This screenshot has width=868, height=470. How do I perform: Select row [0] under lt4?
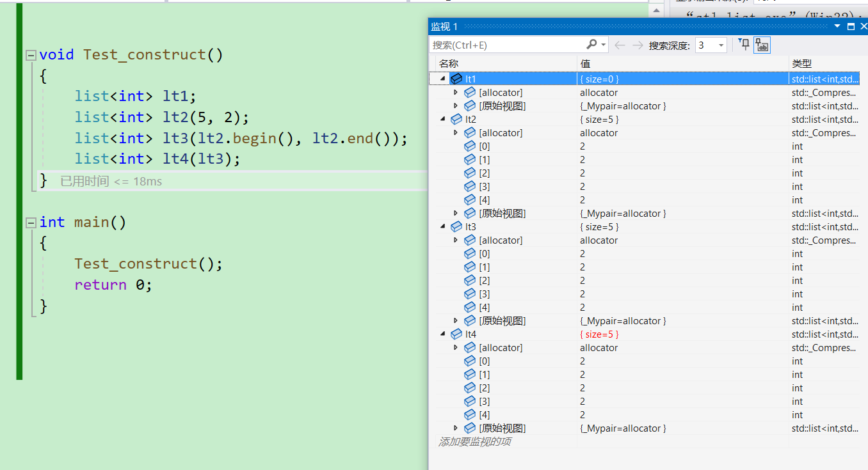tap(647, 361)
